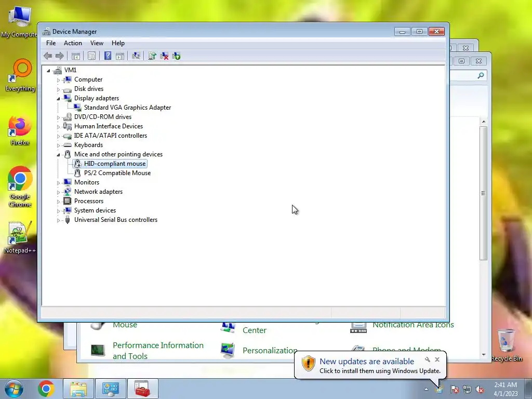Expand the Keyboards category
This screenshot has height=399, width=532.
click(x=58, y=145)
